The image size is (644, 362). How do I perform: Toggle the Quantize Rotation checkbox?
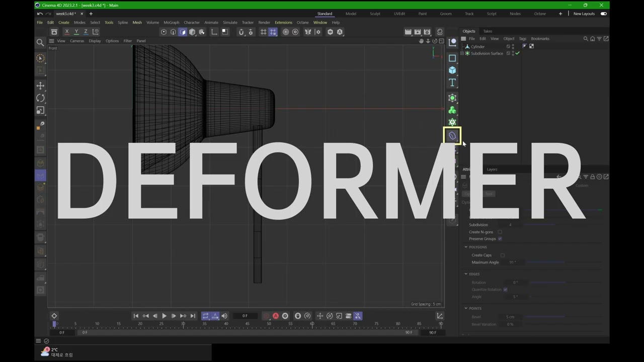click(x=505, y=290)
